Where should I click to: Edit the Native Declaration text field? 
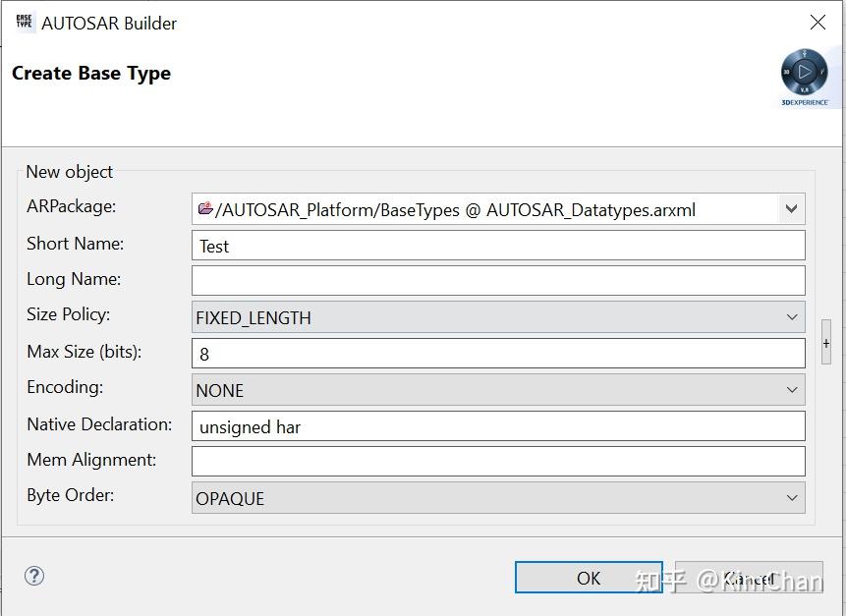498,426
